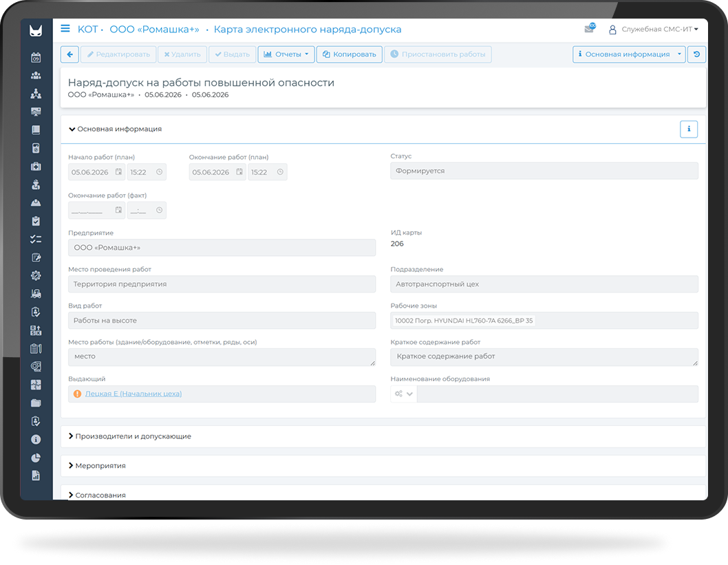Screen dimensions: 728x565
Task: Click the Вид работ field
Action: point(222,320)
